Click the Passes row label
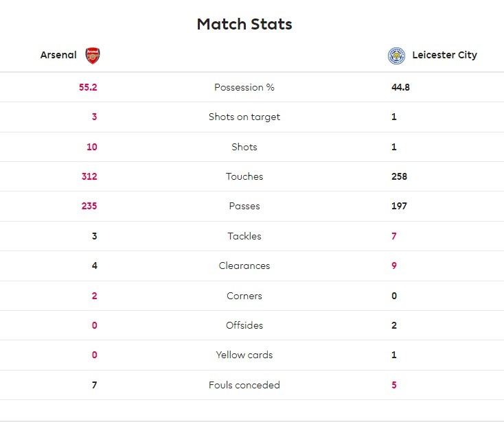The image size is (504, 422). tap(244, 206)
